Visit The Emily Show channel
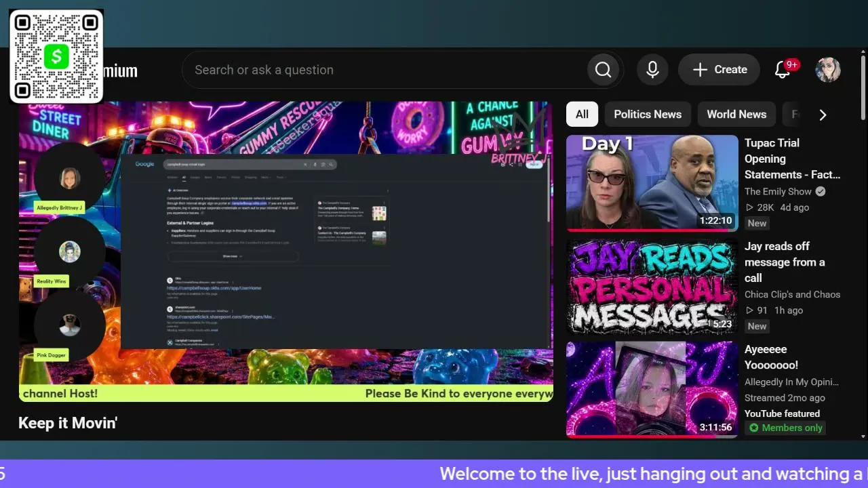This screenshot has width=868, height=488. pyautogui.click(x=778, y=192)
